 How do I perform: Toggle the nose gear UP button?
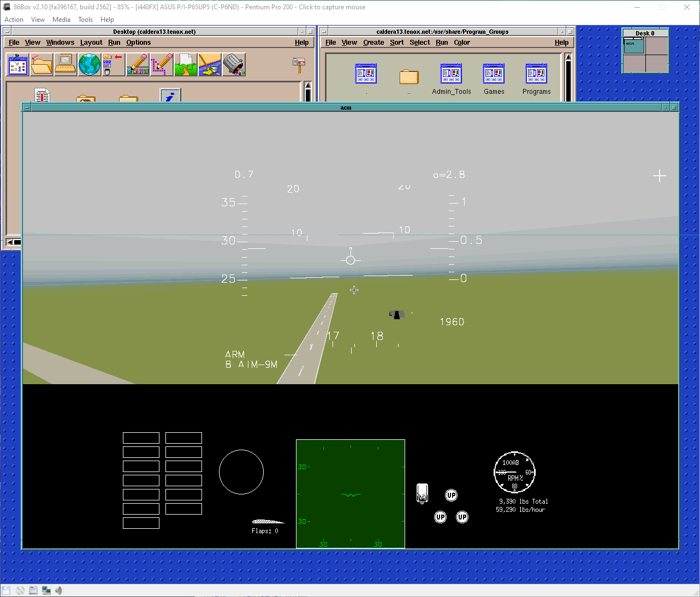tap(451, 495)
